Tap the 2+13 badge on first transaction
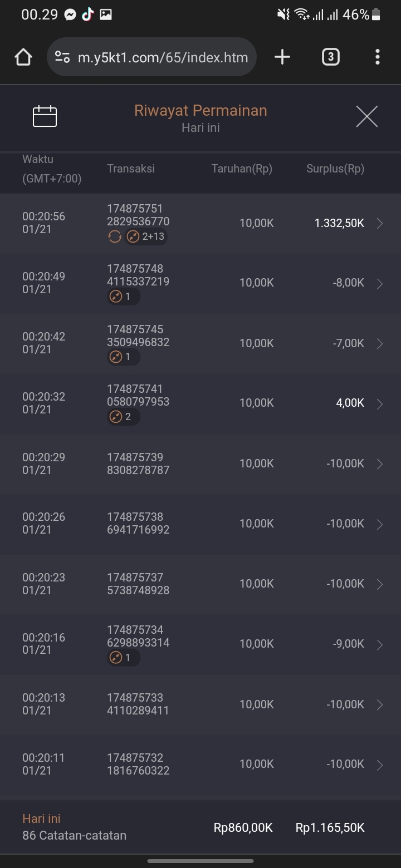401x868 pixels. pos(146,236)
